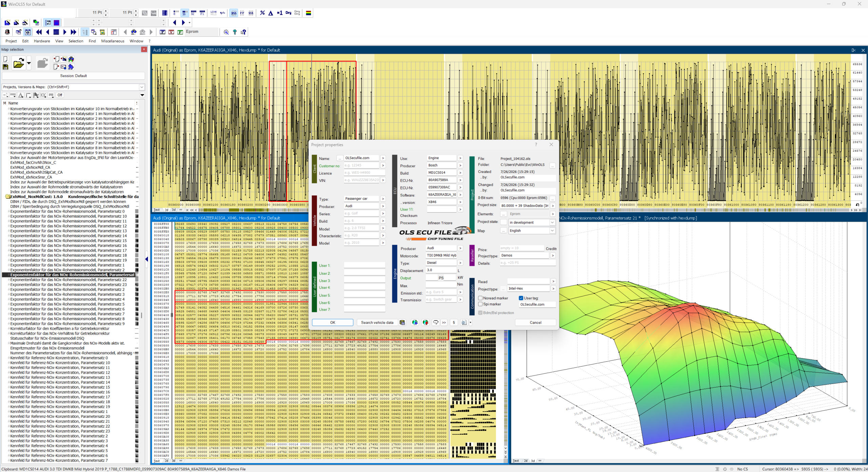Open the arrow dropdown next to open-folder icon

(29, 63)
